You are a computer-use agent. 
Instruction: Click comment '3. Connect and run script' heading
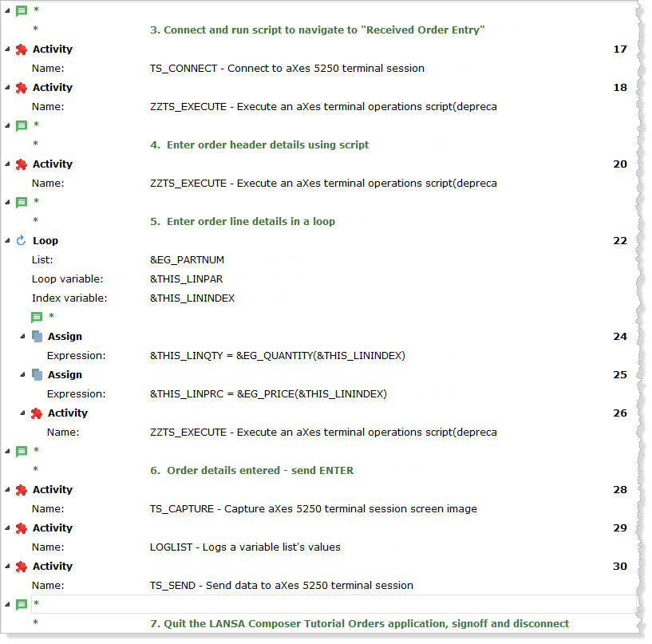tap(318, 30)
